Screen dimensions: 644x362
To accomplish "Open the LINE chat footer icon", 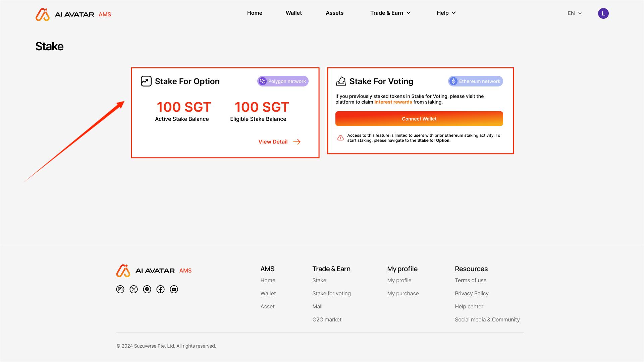I will pyautogui.click(x=147, y=289).
